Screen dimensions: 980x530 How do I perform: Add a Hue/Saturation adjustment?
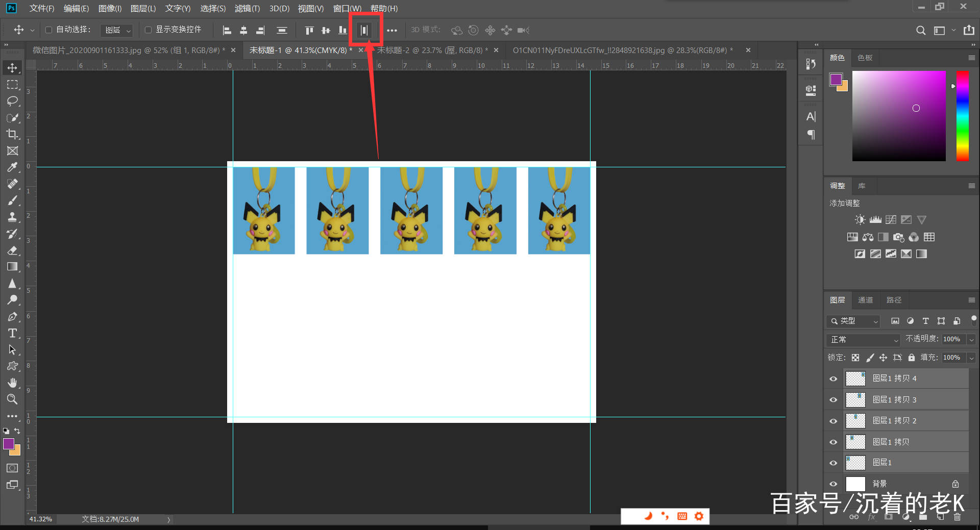tap(852, 237)
